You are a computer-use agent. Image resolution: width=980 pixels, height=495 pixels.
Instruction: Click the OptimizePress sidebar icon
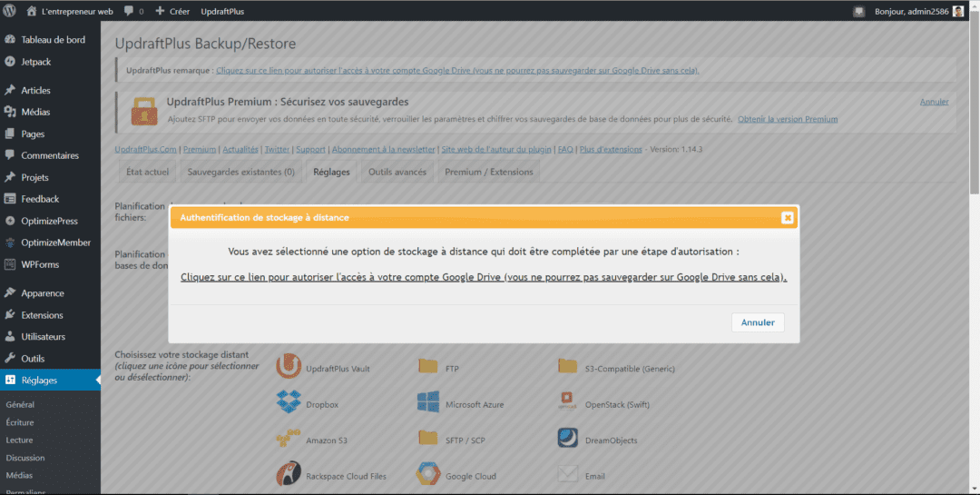pos(10,221)
